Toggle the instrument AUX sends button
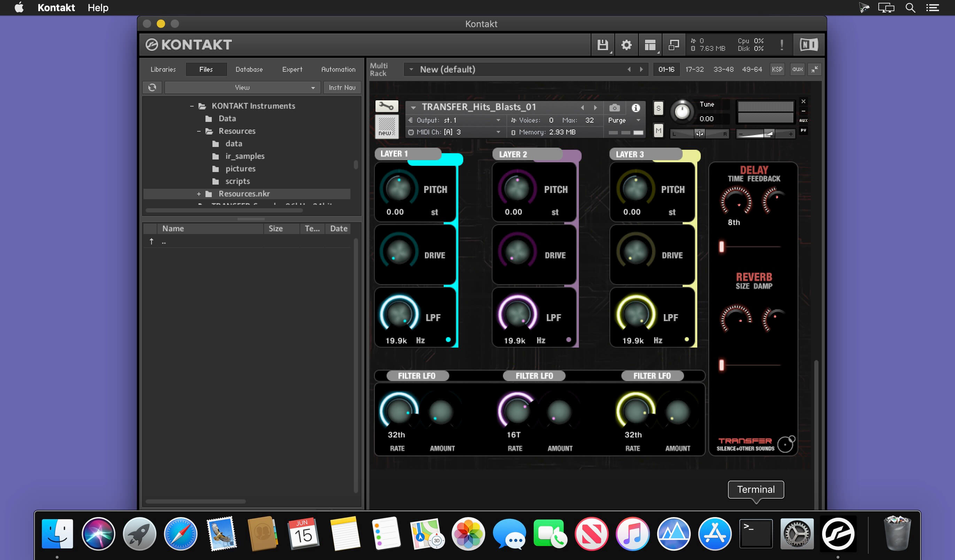This screenshot has width=955, height=560. (x=803, y=120)
